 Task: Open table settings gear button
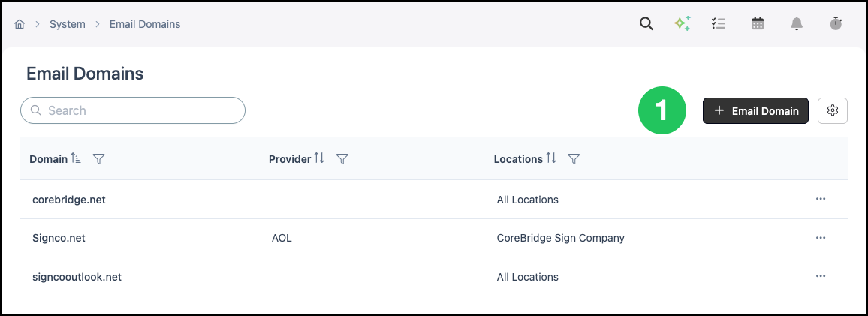point(832,110)
